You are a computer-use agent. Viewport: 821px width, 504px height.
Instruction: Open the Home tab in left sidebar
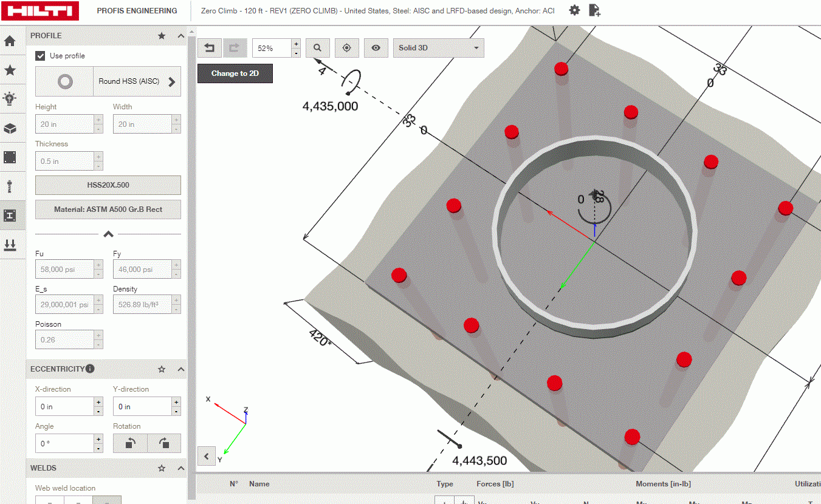pos(10,41)
